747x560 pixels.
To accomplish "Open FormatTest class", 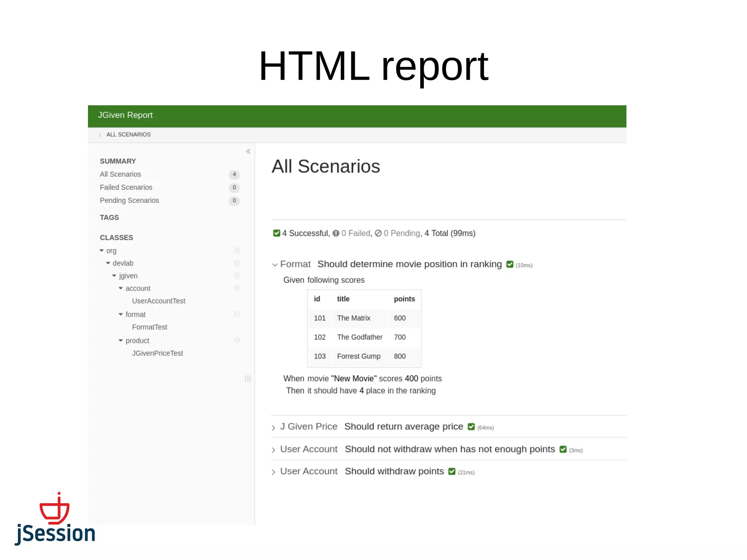I will tap(150, 327).
